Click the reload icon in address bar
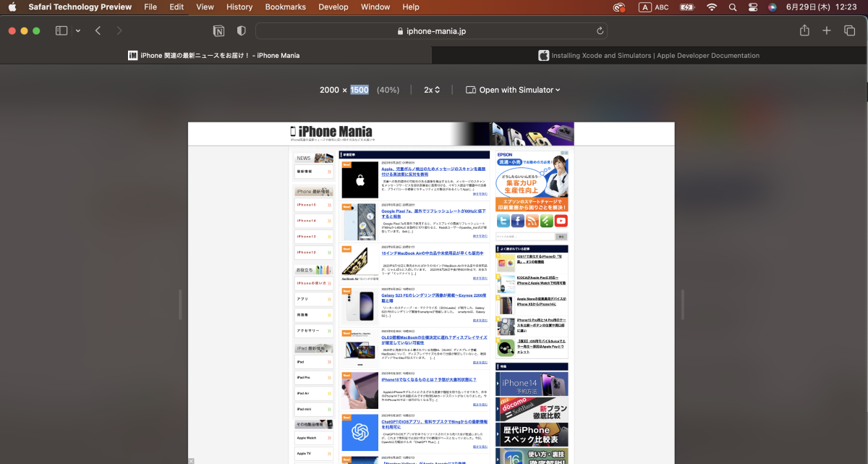 pos(599,31)
